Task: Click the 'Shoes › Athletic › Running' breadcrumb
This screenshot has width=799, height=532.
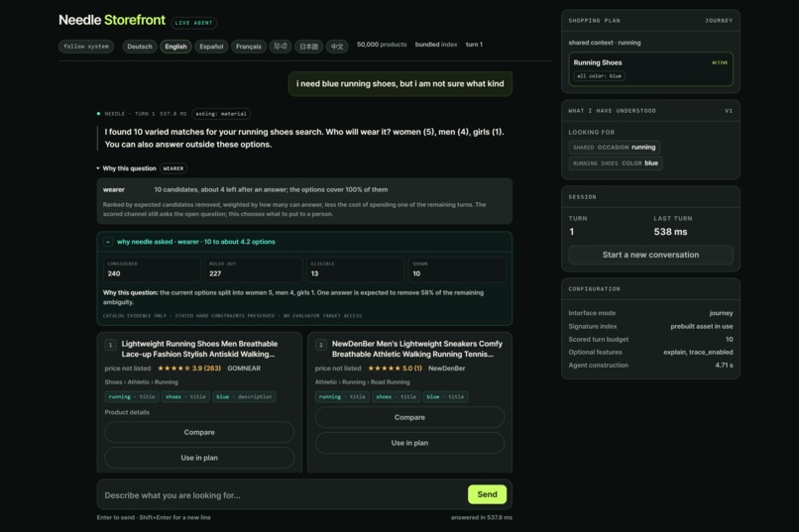Action: click(x=141, y=382)
